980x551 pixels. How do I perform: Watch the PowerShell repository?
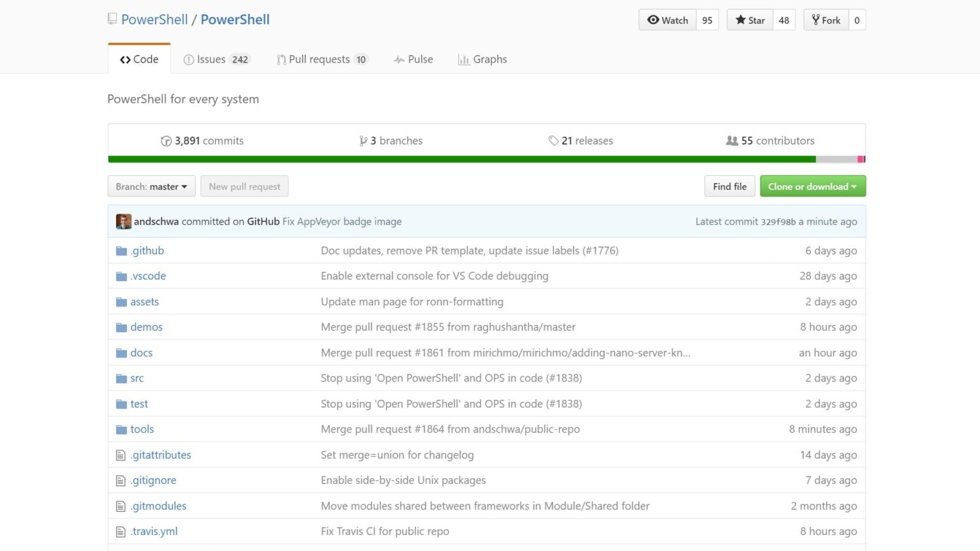click(x=667, y=20)
